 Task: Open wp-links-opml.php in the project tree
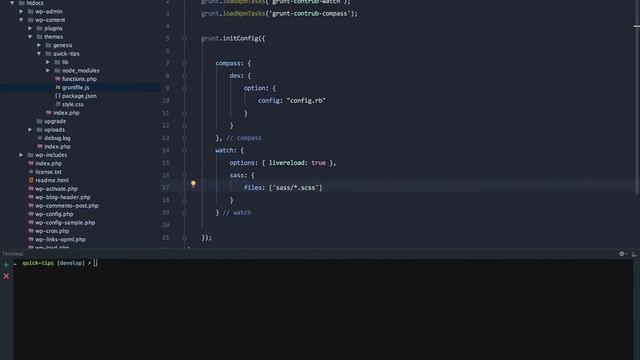click(60, 239)
